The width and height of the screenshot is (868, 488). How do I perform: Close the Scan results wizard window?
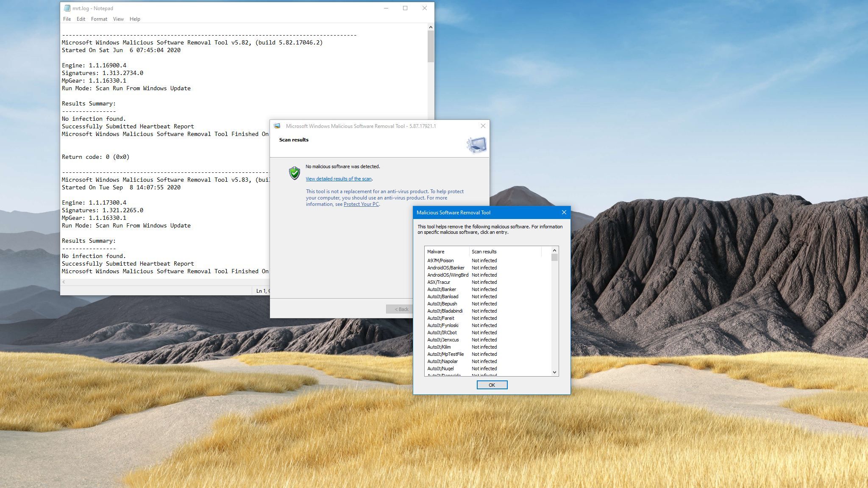point(483,126)
